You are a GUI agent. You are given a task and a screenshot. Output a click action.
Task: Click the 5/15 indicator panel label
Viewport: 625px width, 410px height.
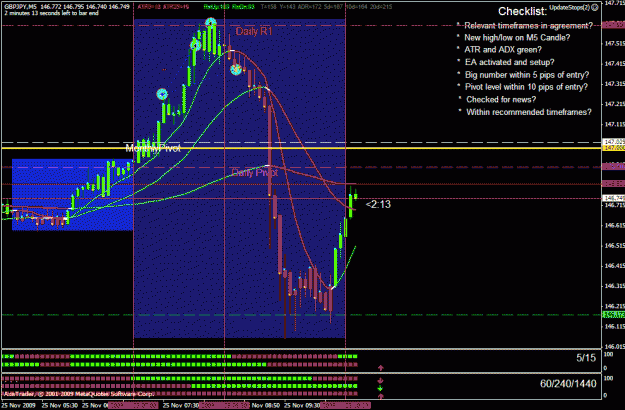point(586,358)
